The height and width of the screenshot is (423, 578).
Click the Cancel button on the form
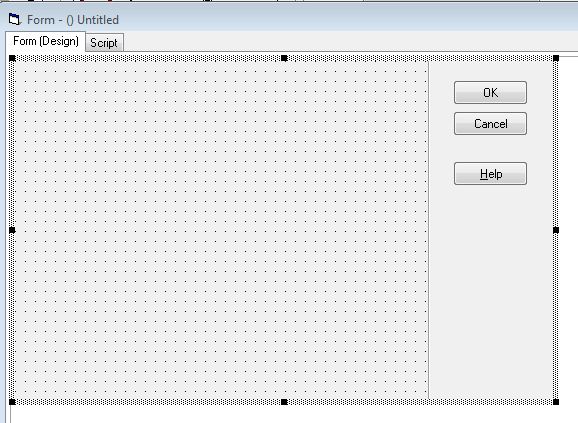coord(490,123)
